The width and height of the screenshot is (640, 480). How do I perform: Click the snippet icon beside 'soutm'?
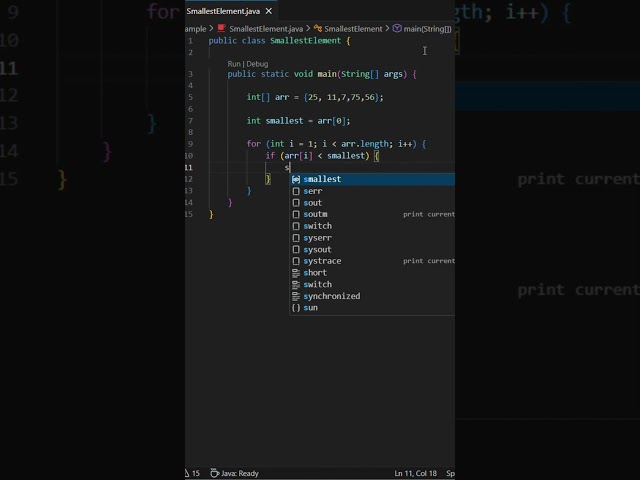(296, 214)
